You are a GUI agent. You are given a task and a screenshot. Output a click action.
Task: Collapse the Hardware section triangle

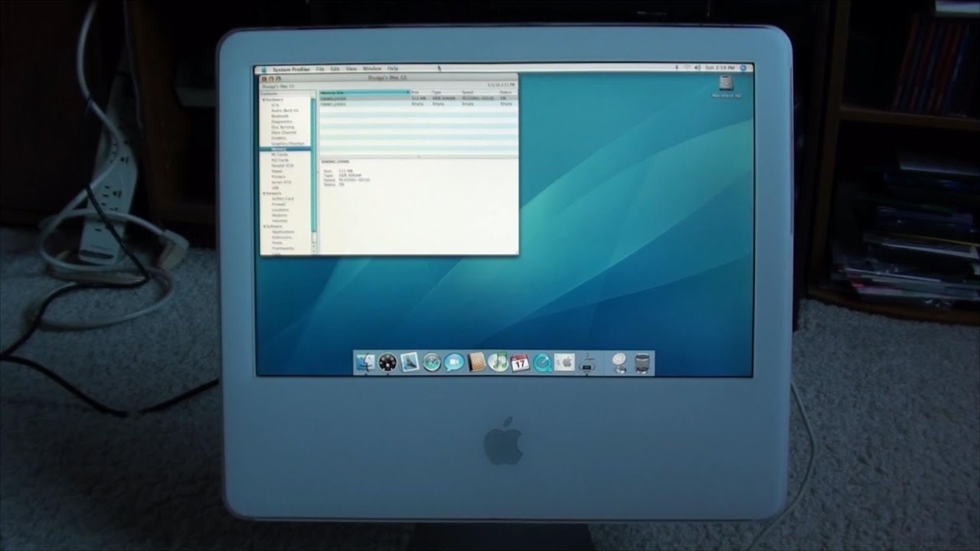click(263, 99)
